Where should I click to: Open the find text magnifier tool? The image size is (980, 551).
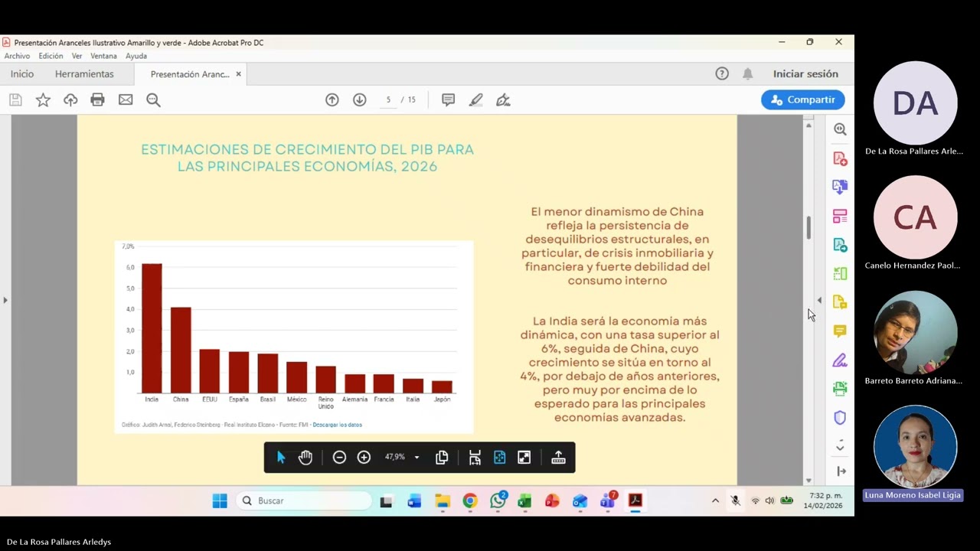click(x=153, y=99)
